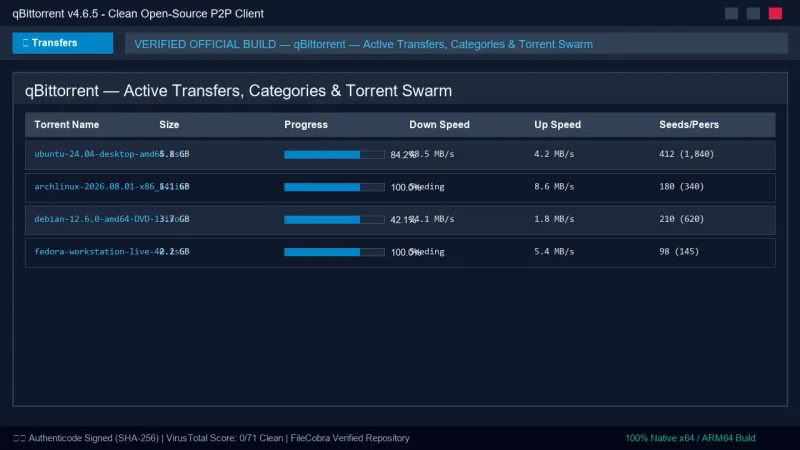Screen dimensions: 800x450
Task: Click the Authenticode Signed status bar text
Action: click(x=212, y=438)
